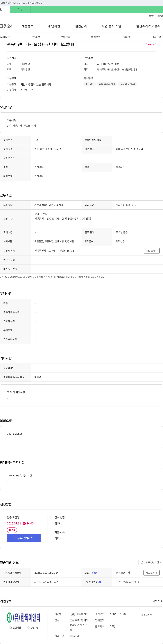This screenshot has height=644, width=163.
Task: Click work hours text 생산공정 _ 상주조
Action: (x=63, y=219)
